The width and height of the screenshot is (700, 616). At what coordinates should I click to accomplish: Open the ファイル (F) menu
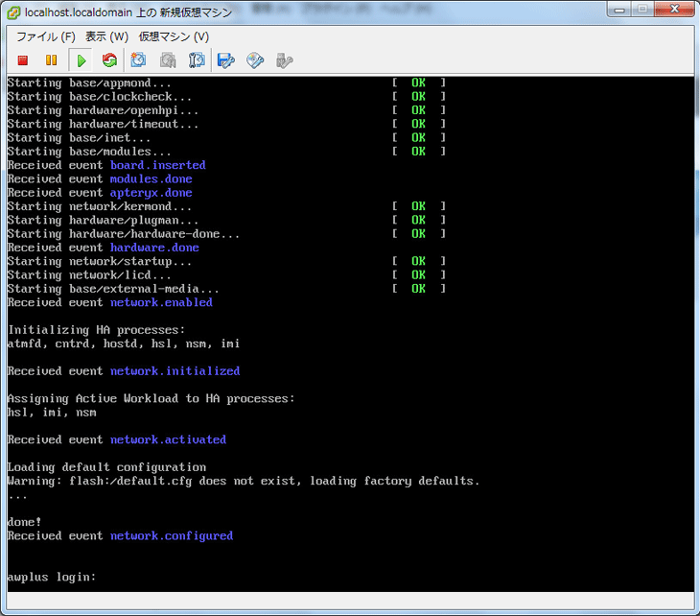(45, 36)
